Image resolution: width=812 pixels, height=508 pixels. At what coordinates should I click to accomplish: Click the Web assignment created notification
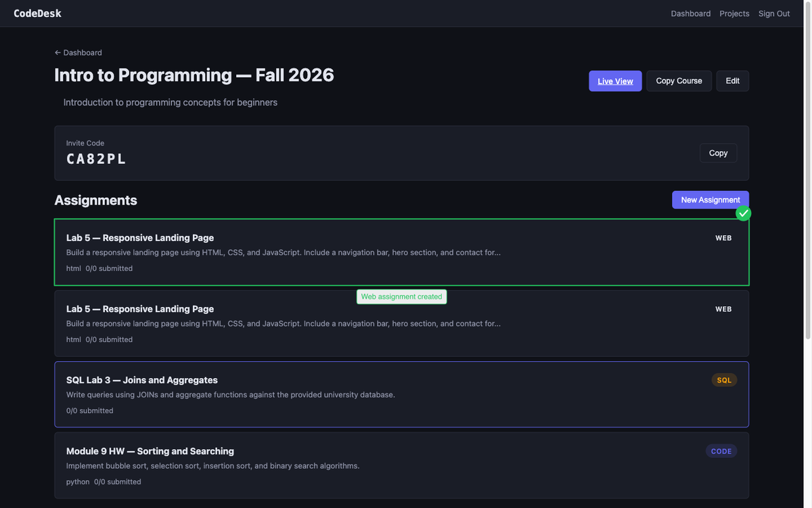[x=401, y=297]
